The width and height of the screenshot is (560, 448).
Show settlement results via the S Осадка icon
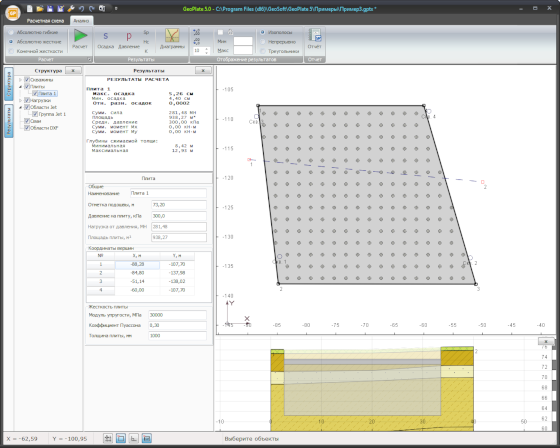[x=105, y=39]
